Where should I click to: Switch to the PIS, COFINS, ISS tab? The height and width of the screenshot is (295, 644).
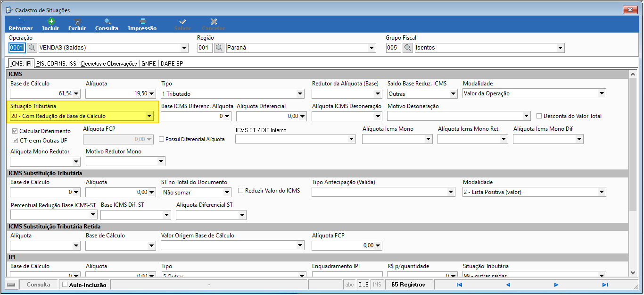56,63
